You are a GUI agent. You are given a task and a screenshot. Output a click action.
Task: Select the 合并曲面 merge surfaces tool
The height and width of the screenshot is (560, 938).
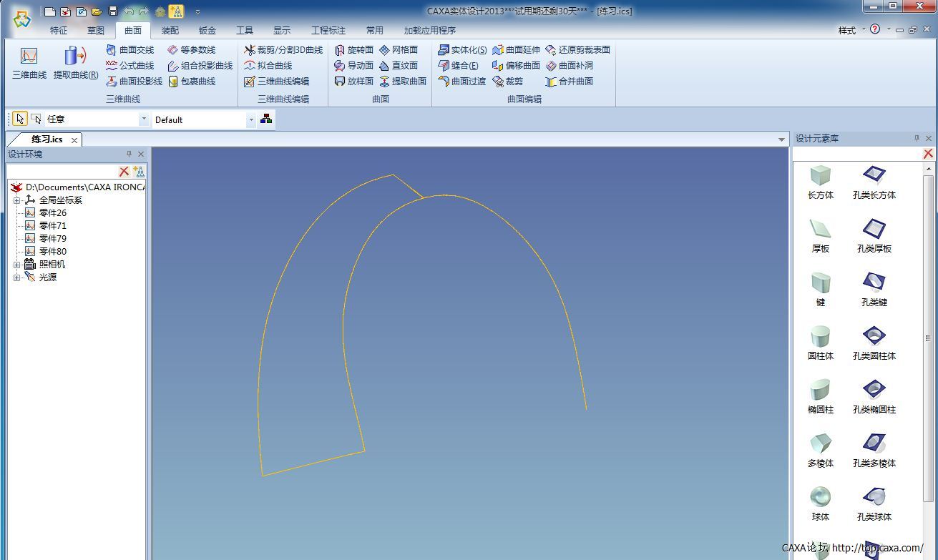(569, 82)
